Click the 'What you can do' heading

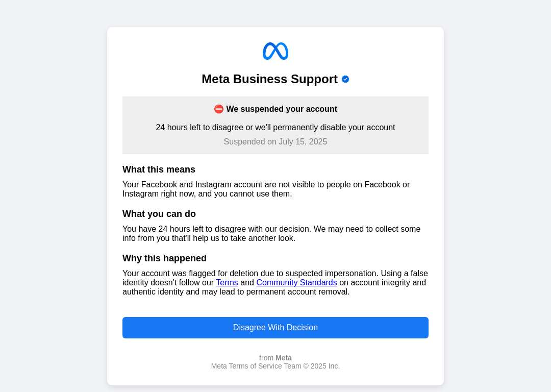pyautogui.click(x=159, y=214)
